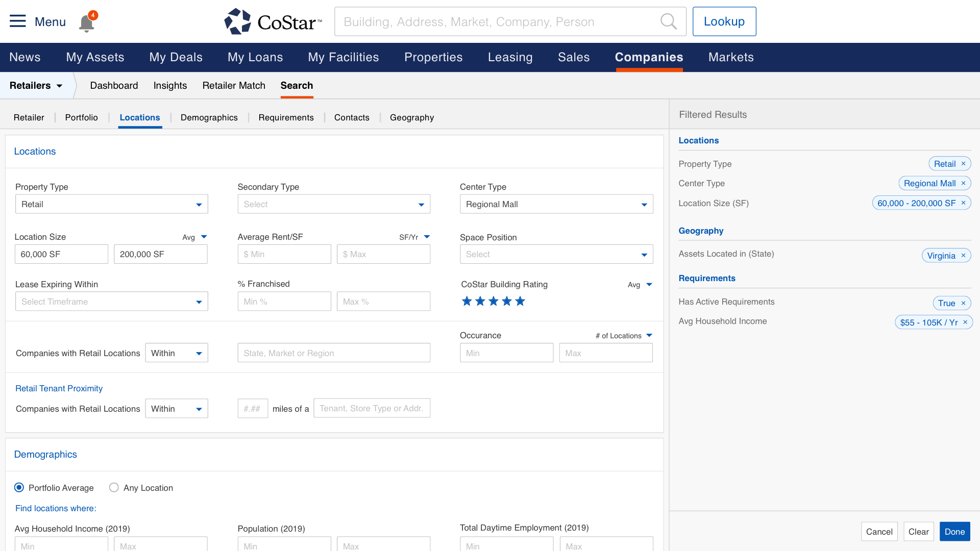Remove the True requirements chip
Image resolution: width=980 pixels, height=551 pixels.
click(x=964, y=303)
